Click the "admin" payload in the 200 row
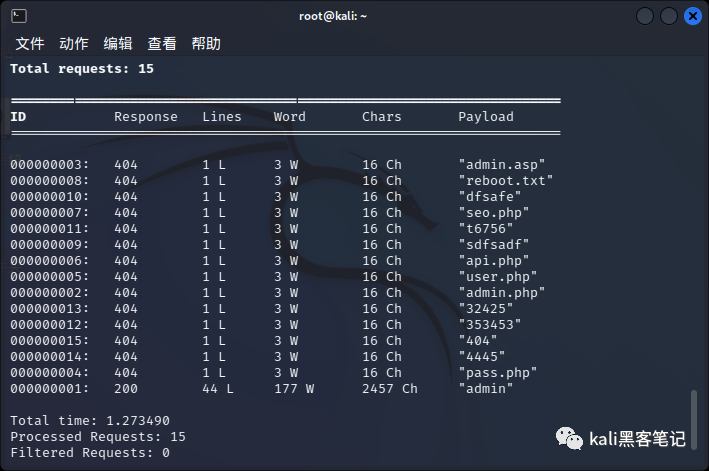The width and height of the screenshot is (709, 471). [x=486, y=389]
